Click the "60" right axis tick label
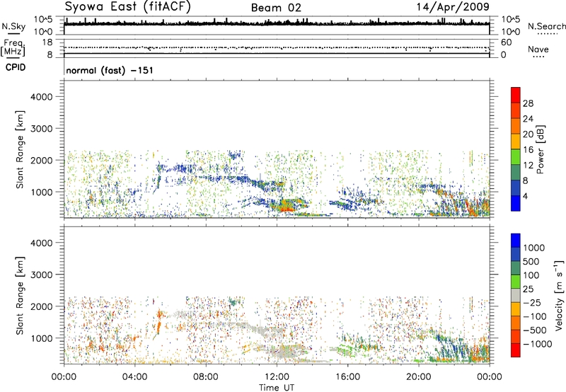Viewport: 566px width, 392px height. coord(506,42)
